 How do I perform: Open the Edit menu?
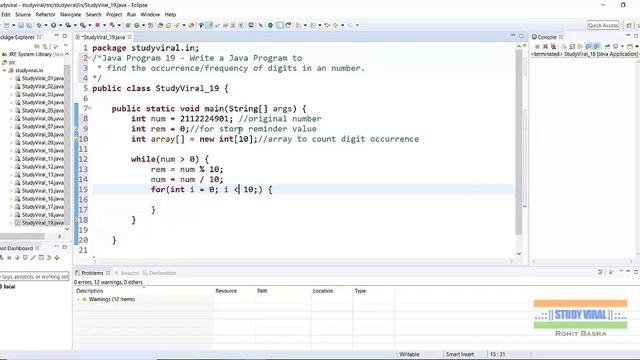point(6,14)
